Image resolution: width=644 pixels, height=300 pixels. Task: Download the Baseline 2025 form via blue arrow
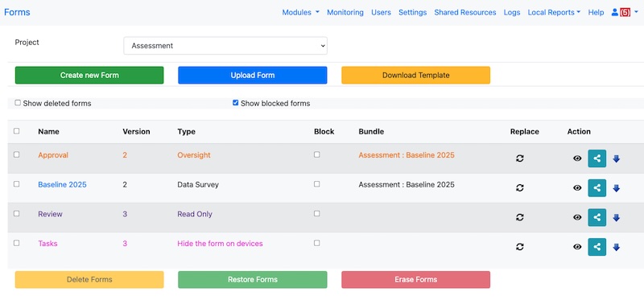(616, 188)
